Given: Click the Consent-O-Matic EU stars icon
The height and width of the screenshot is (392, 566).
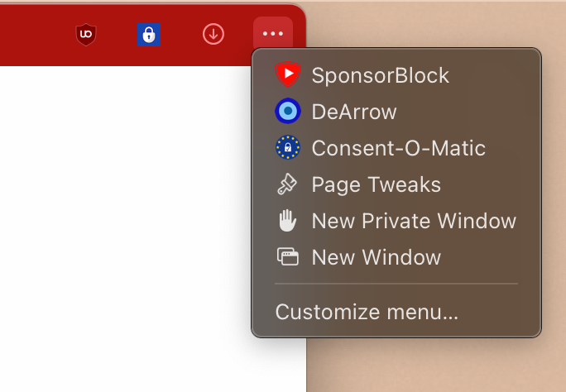Looking at the screenshot, I should (287, 148).
